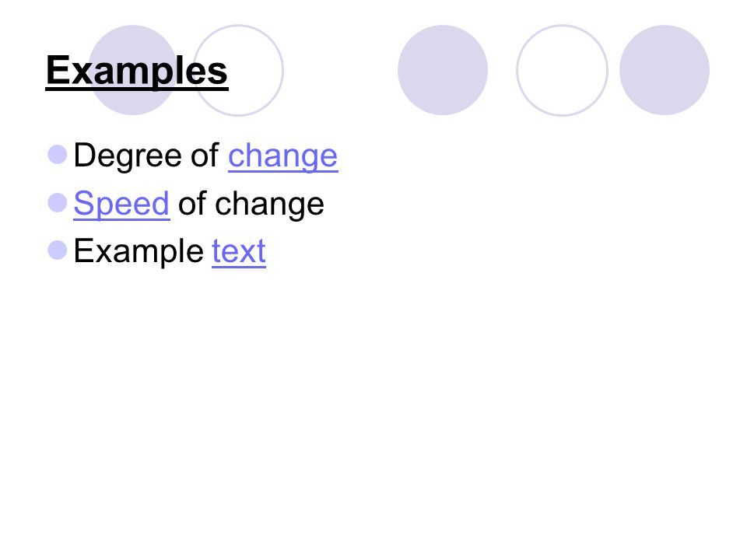The image size is (747, 560).
Task: Click the unlinked word "change" in second bullet
Action: tap(270, 205)
